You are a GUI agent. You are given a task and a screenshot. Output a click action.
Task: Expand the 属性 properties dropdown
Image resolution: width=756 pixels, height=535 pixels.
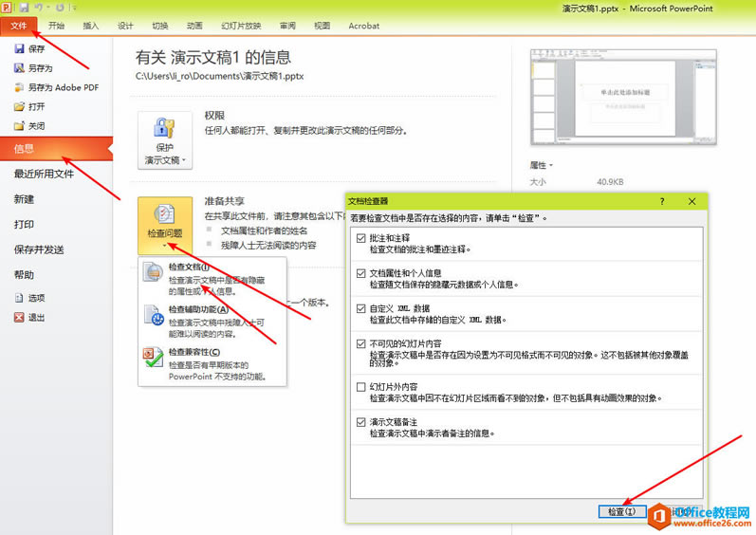click(x=541, y=165)
